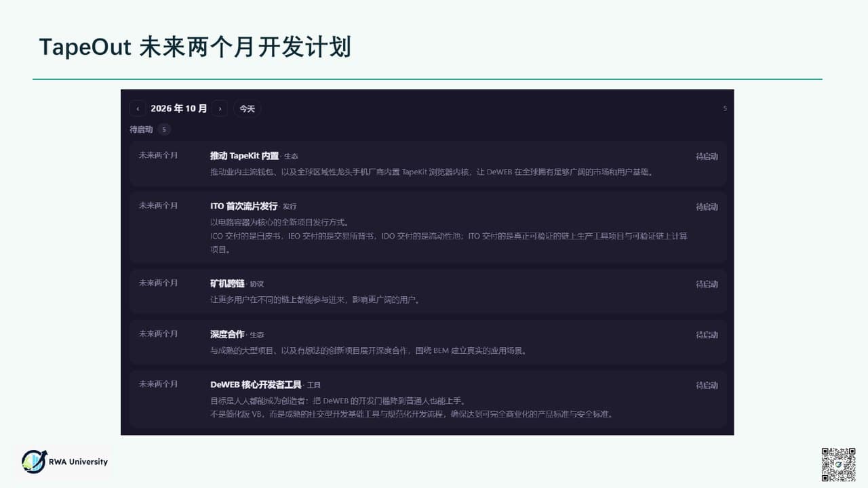Open the 推动 TapeKit 内置 item title
The width and height of the screenshot is (868, 488).
point(245,156)
